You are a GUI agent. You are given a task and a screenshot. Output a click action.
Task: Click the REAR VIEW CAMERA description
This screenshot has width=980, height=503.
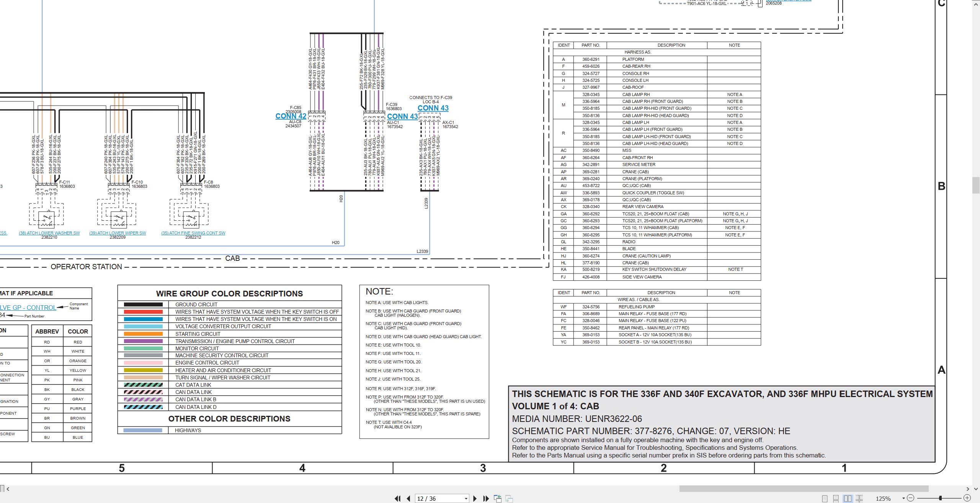643,207
